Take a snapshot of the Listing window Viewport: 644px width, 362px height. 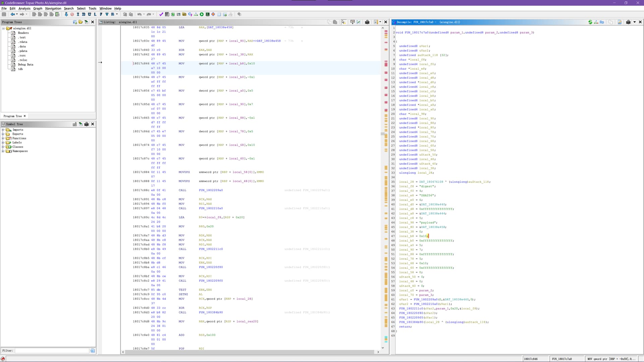click(367, 22)
